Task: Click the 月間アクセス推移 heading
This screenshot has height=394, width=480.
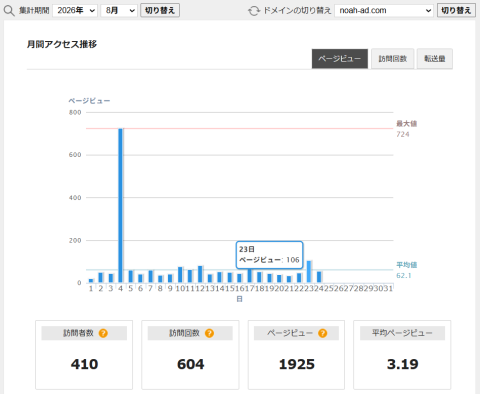Action: pos(62,44)
